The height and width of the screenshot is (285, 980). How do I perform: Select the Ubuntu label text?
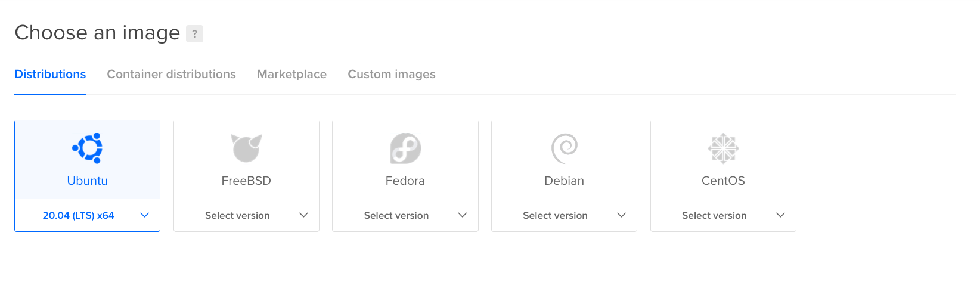tap(88, 181)
